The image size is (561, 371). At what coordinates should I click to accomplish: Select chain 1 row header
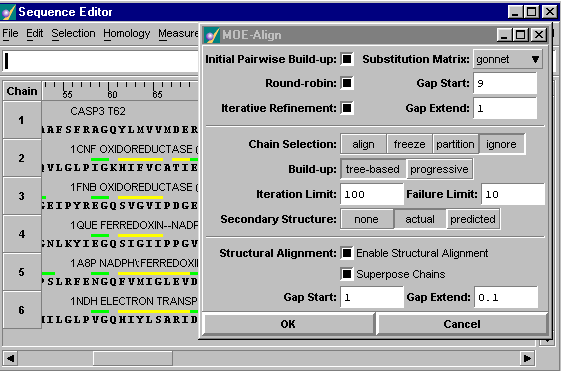click(22, 120)
